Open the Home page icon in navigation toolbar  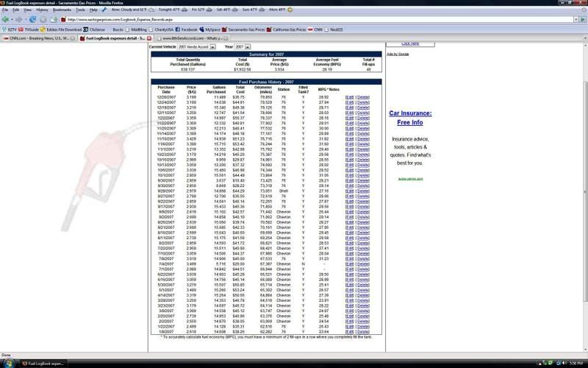[x=54, y=20]
